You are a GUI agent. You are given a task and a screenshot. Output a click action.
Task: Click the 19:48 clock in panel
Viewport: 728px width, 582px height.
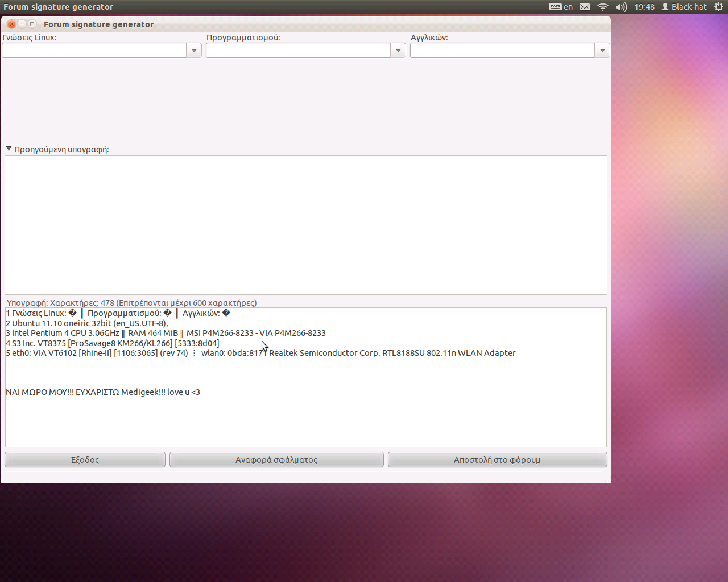(x=644, y=7)
